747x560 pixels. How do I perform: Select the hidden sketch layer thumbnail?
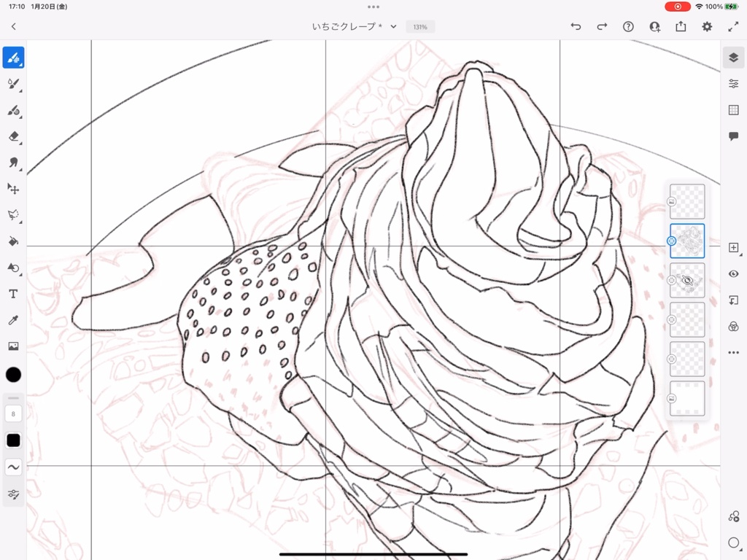pos(687,281)
